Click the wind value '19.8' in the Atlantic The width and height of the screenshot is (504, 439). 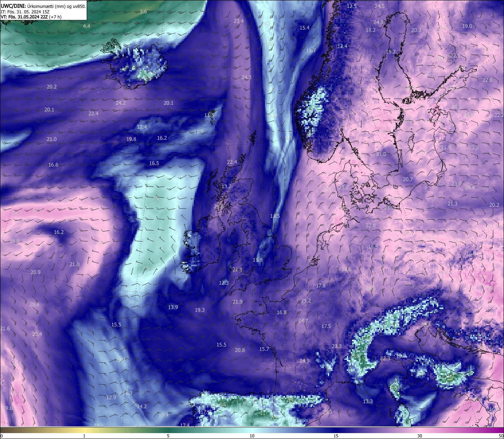[x=131, y=139]
